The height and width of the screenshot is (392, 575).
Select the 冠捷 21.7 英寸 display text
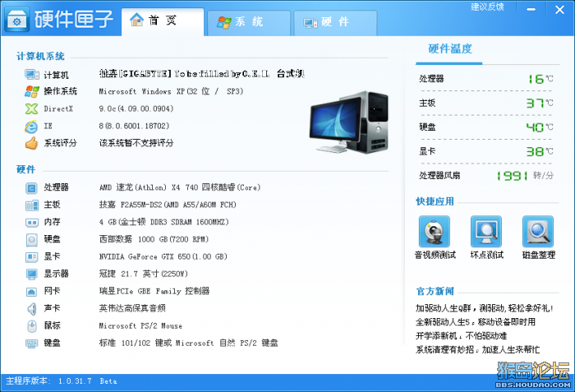coord(144,274)
